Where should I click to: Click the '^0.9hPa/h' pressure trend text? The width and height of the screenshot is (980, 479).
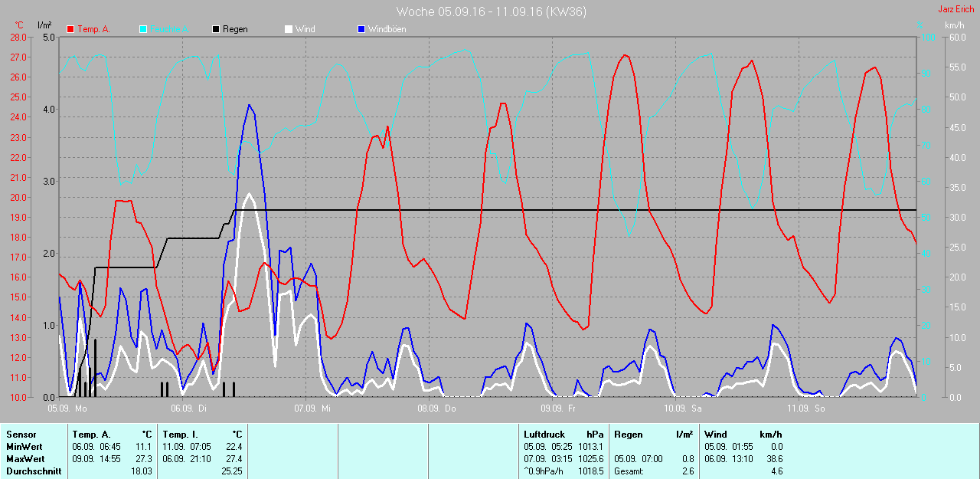(x=545, y=471)
